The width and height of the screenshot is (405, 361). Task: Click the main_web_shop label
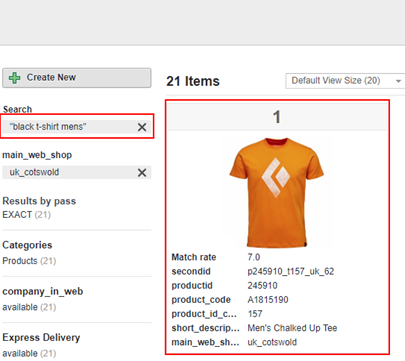pyautogui.click(x=37, y=155)
